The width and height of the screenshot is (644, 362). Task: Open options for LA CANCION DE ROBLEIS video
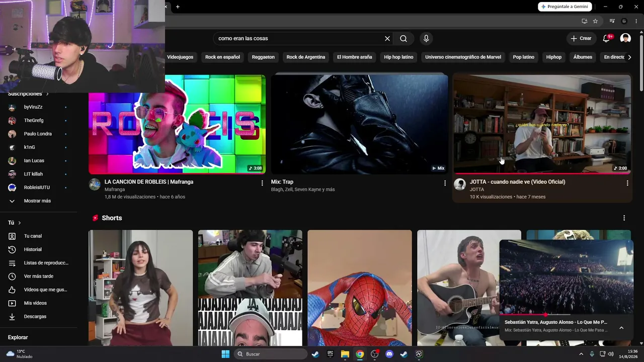coord(262,183)
